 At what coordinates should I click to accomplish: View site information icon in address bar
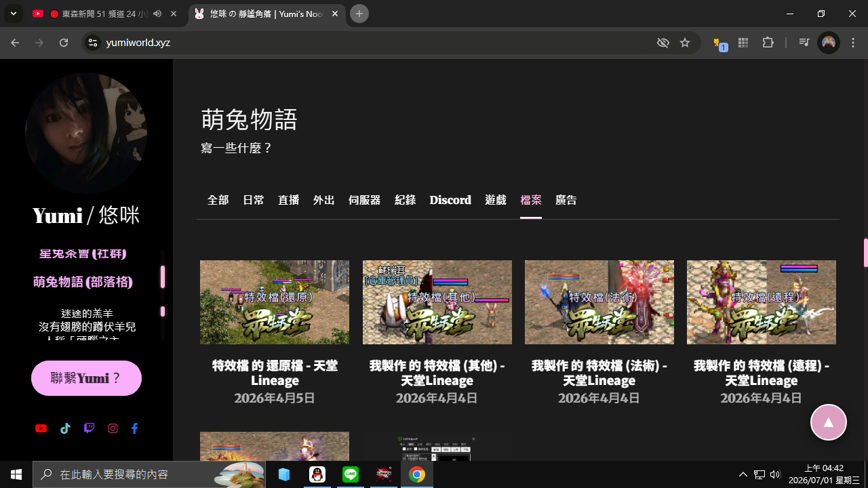pos(93,43)
